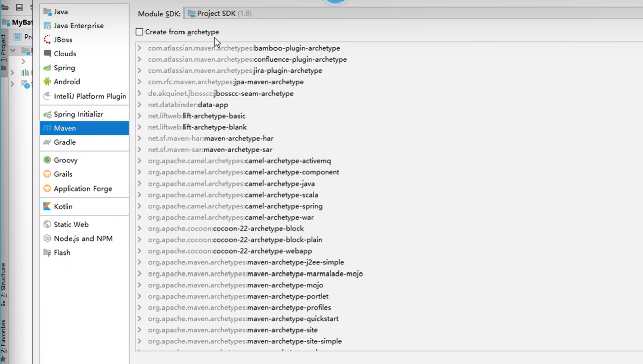Click the Flash icon
The height and width of the screenshot is (364, 643).
(47, 253)
